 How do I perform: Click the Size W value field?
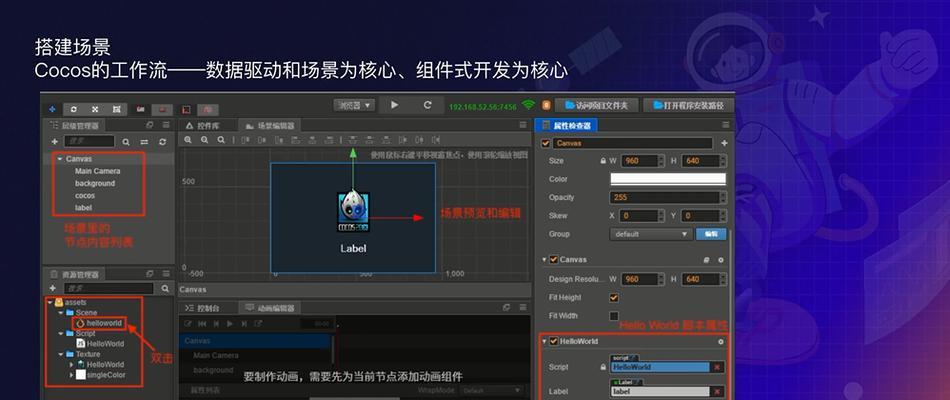coord(643,161)
